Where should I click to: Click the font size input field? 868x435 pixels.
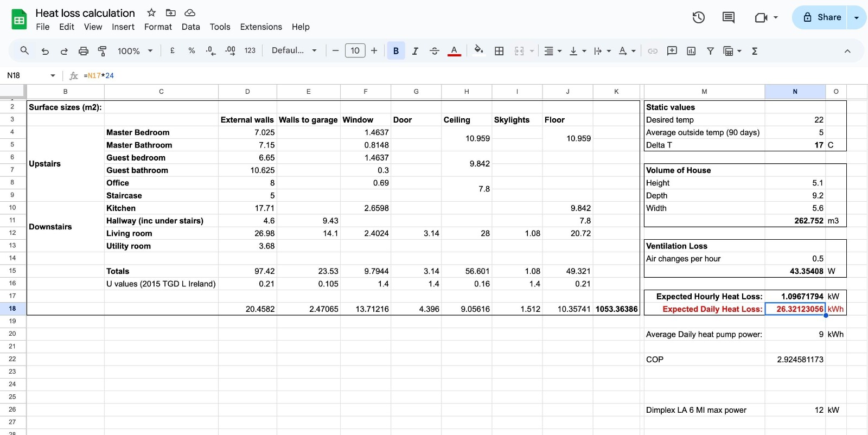355,51
